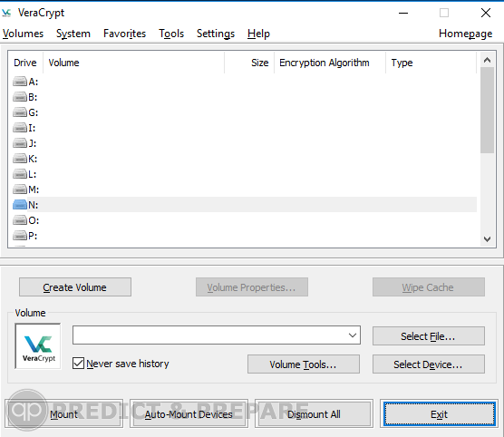Screen dimensions: 504x437
Task: Click the VeraCrypt logo in Volume group
Action: 38,346
